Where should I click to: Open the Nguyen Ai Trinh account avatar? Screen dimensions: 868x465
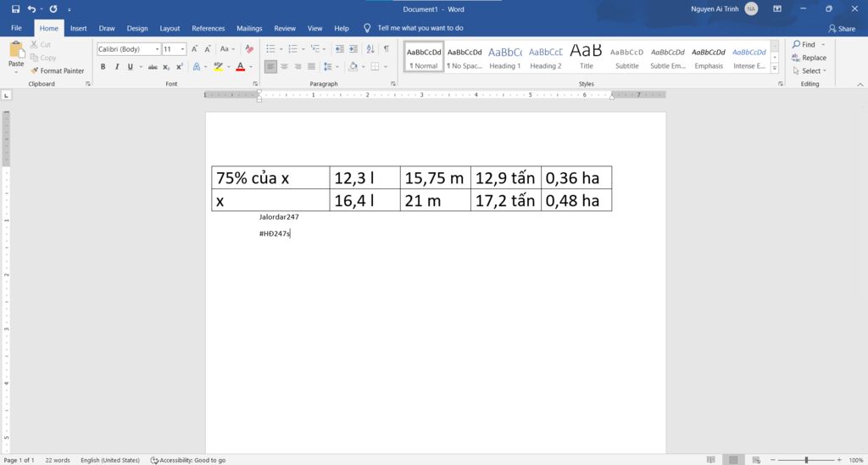pos(751,8)
